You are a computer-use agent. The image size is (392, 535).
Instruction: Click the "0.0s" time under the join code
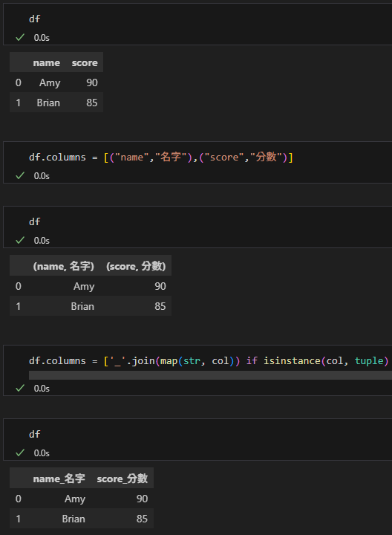42,389
